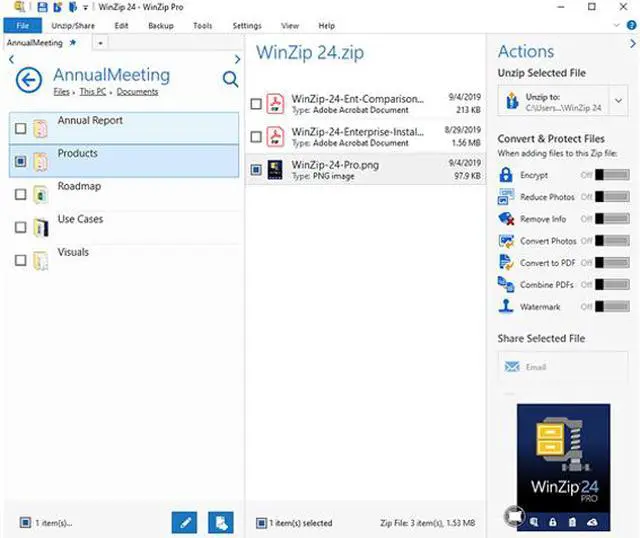Screen dimensions: 640x538
Task: Open the Documents breadcrumb link
Action: 137,92
